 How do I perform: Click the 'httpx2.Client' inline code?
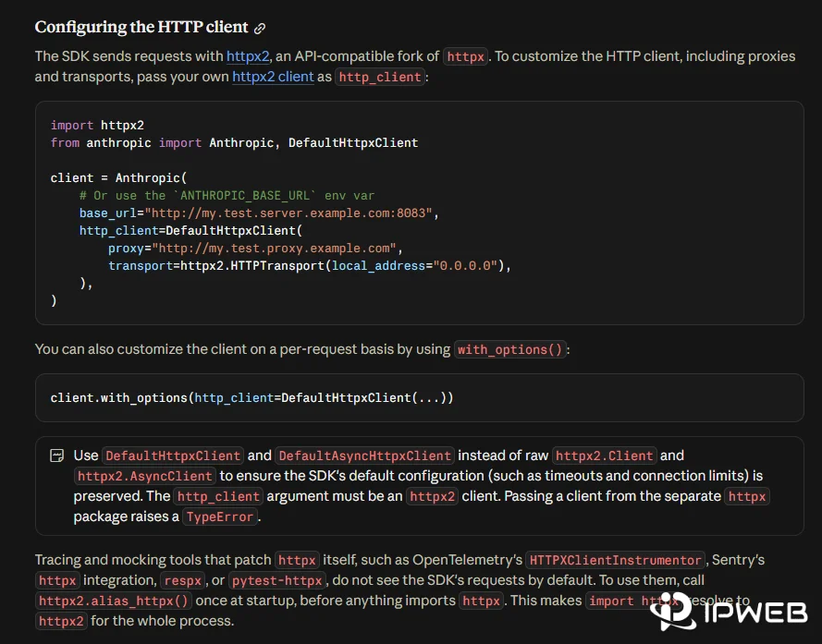[604, 456]
